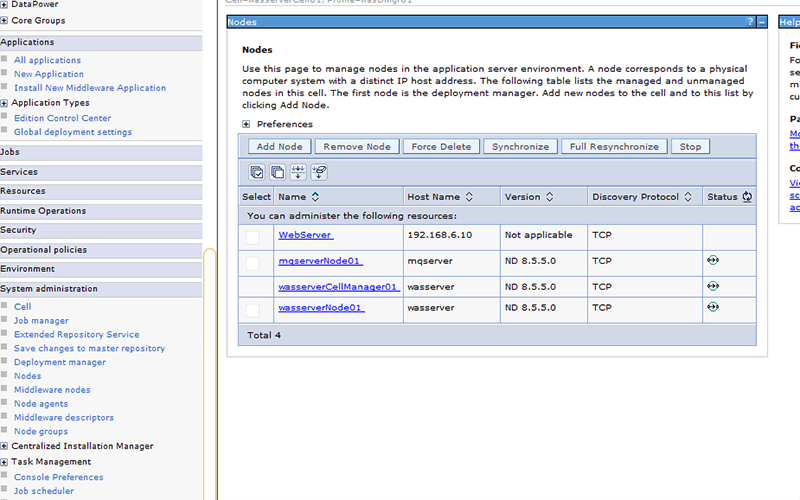Viewport: 800px width, 500px height.
Task: Expand Centralized Installation Manager node
Action: (x=4, y=446)
